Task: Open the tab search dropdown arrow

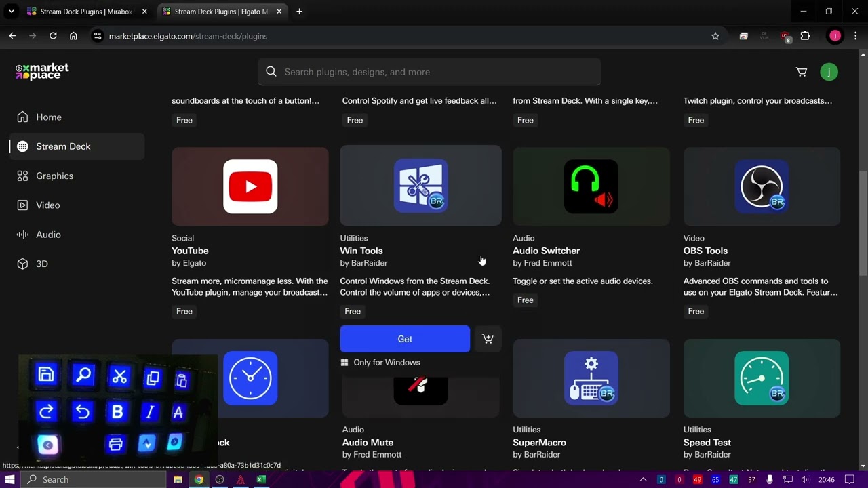Action: tap(11, 12)
